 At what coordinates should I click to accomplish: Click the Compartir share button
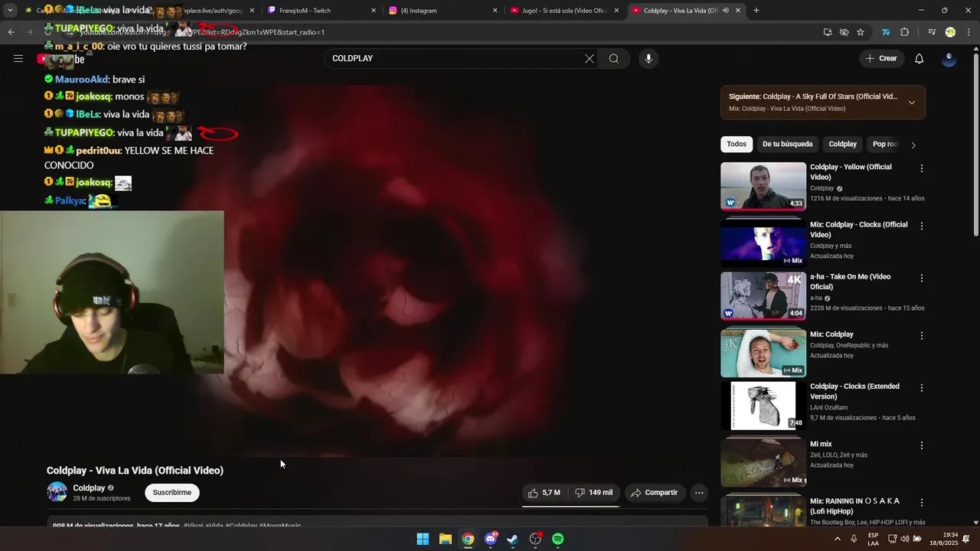click(655, 493)
